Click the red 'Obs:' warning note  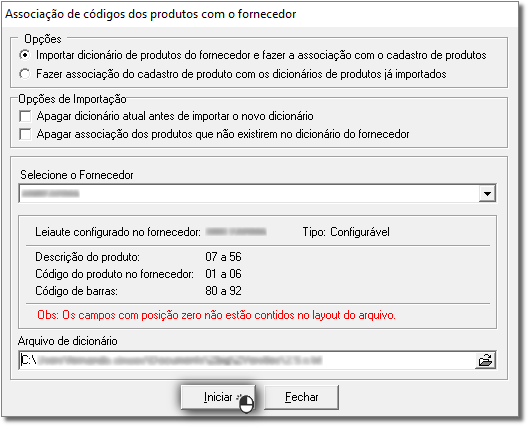coord(216,315)
